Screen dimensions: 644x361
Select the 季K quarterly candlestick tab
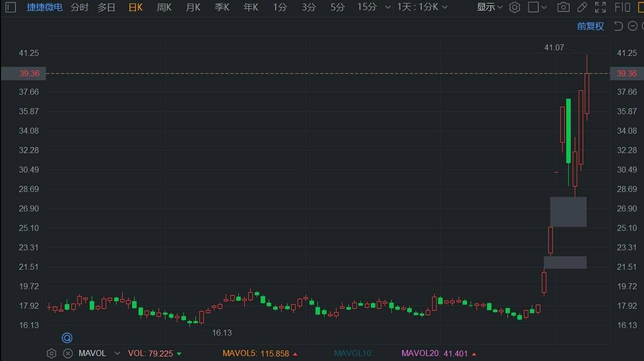[222, 7]
